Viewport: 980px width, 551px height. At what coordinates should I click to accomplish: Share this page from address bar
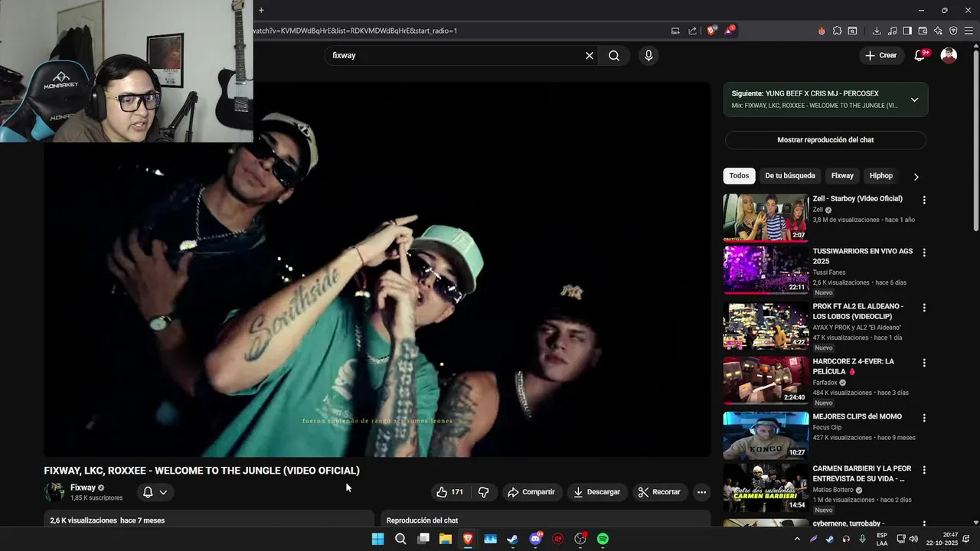(x=693, y=31)
